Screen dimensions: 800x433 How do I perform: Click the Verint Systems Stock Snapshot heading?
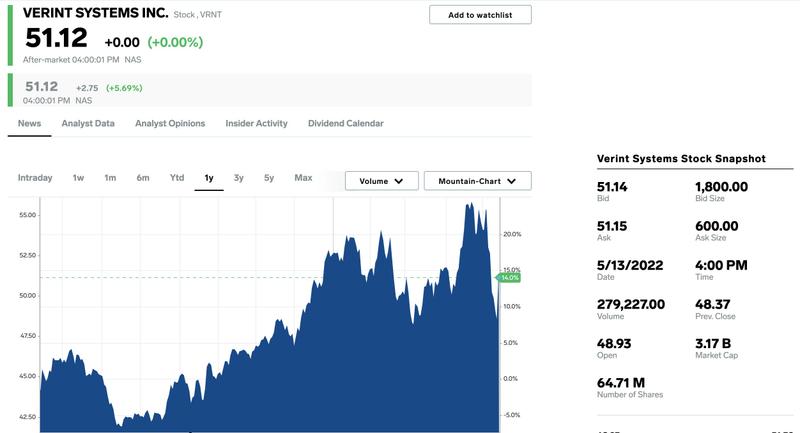pyautogui.click(x=681, y=159)
